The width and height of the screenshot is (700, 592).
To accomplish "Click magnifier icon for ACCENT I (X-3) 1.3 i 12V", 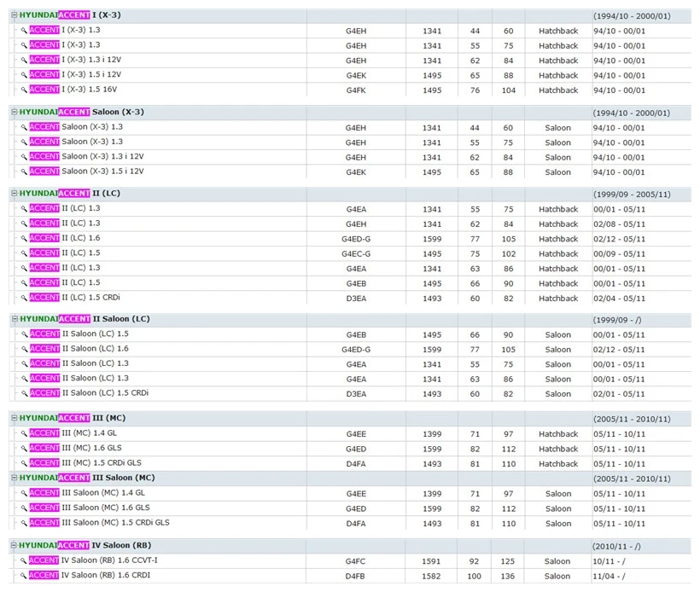I will (24, 61).
